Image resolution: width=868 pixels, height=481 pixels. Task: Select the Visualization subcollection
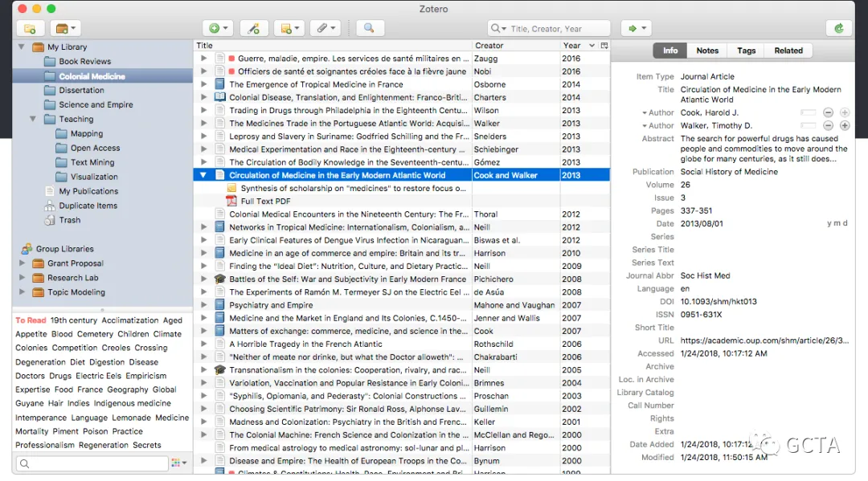[93, 177]
